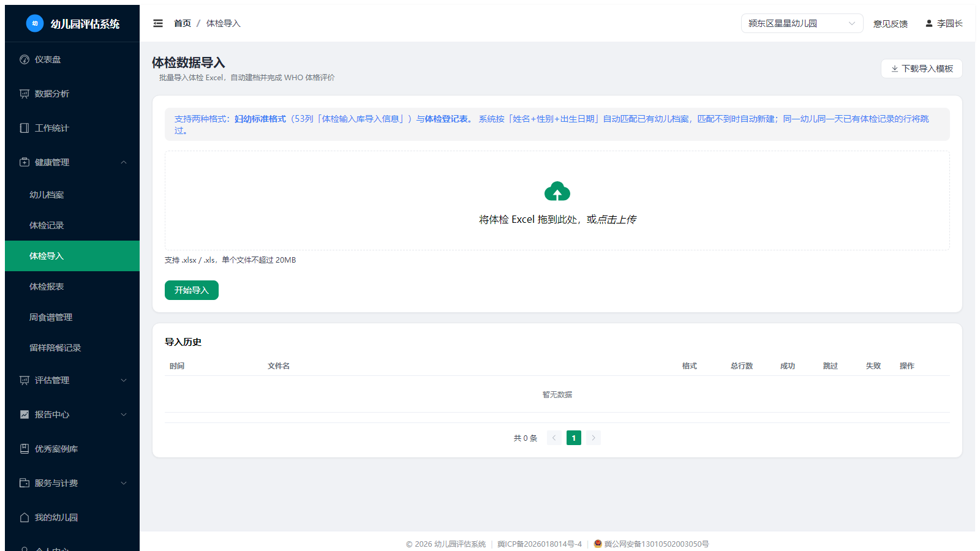
Task: Expand the 评估管理 menu chevron
Action: (x=124, y=380)
